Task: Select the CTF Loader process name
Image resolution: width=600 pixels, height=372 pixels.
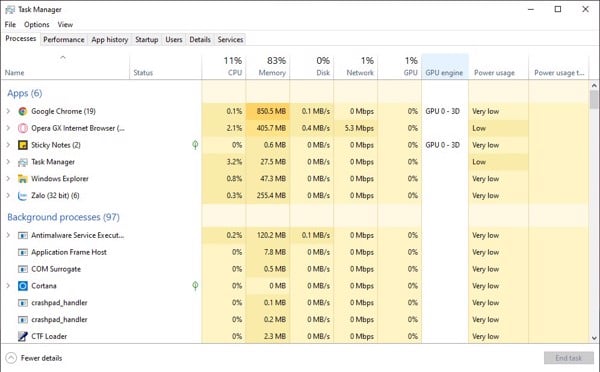Action: (49, 336)
